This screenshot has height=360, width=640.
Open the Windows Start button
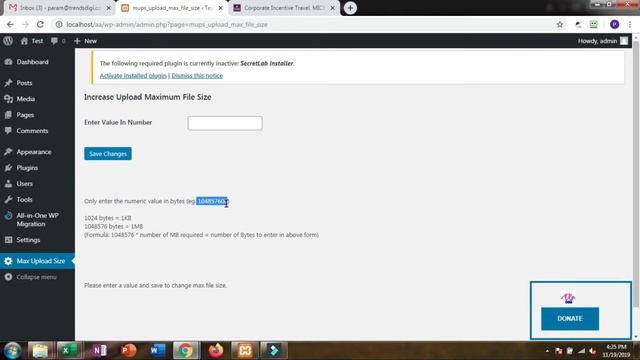pyautogui.click(x=13, y=351)
